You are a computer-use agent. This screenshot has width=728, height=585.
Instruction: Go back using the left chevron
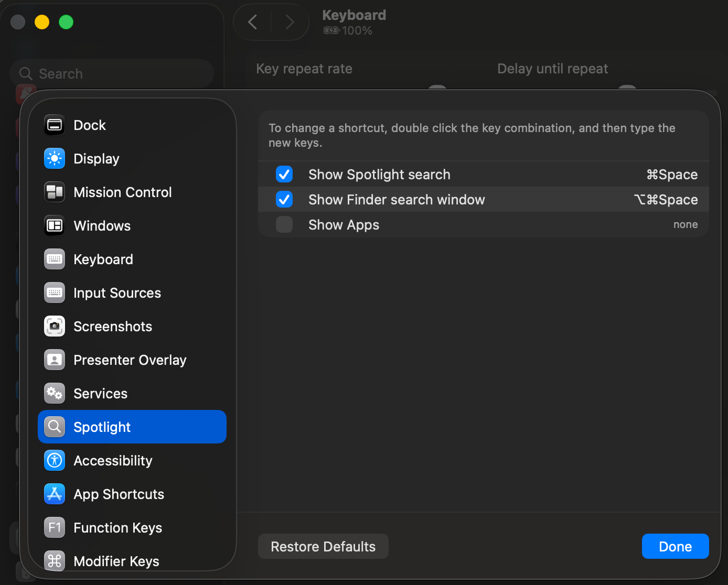(253, 22)
